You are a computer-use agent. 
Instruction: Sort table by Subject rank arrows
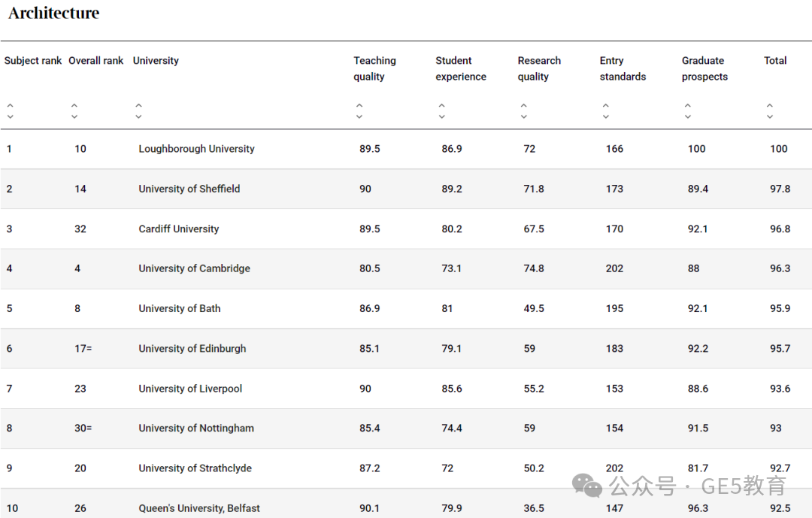pyautogui.click(x=10, y=111)
